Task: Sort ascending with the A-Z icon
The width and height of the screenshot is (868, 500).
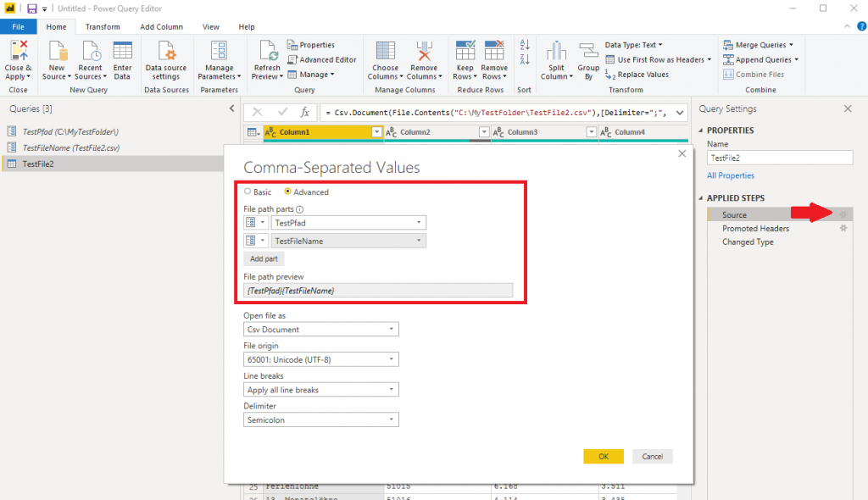Action: tap(525, 45)
